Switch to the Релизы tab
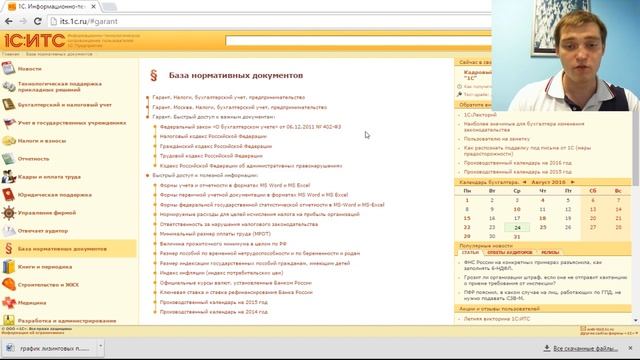Image resolution: width=640 pixels, height=360 pixels. (x=549, y=252)
